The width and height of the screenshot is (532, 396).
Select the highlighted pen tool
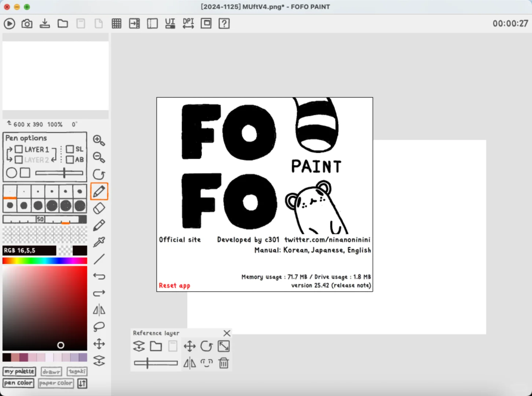pos(99,191)
